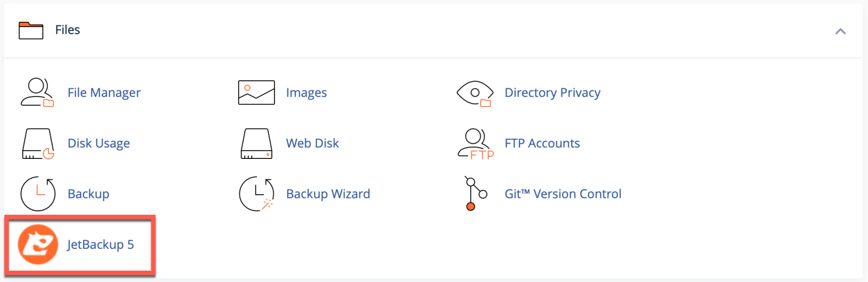Click the orange JetBackup 5 logo

pyautogui.click(x=37, y=245)
